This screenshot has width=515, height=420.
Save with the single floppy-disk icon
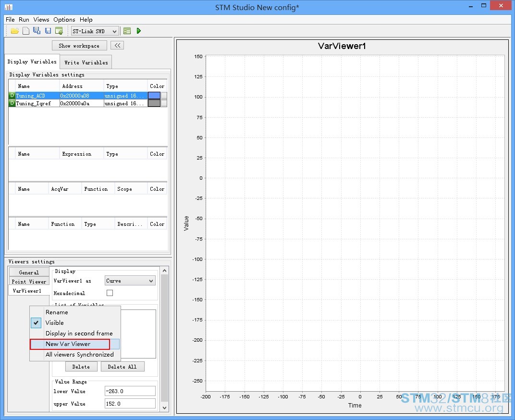coord(48,31)
